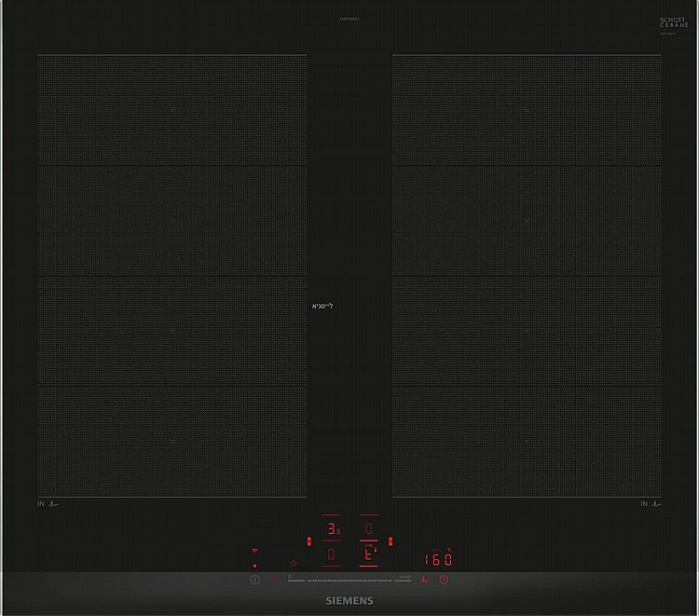Set the power slider to 0
Viewport: 699px width, 616px height.
pos(291,578)
